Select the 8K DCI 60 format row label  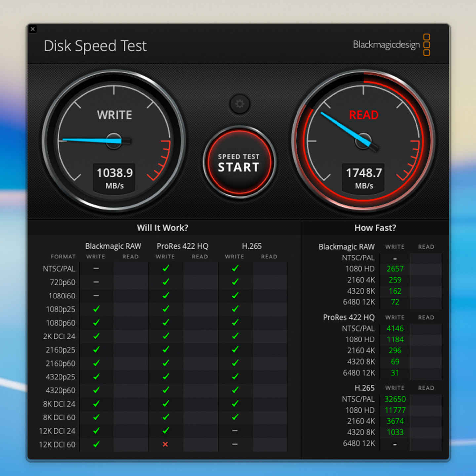[x=59, y=417]
